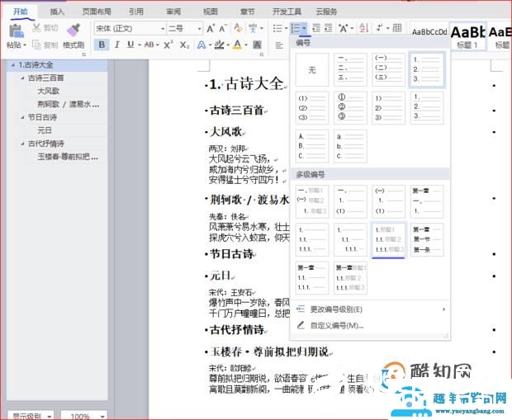The width and height of the screenshot is (512, 420).
Task: Open font color A dropdown arrow
Action: [x=246, y=45]
